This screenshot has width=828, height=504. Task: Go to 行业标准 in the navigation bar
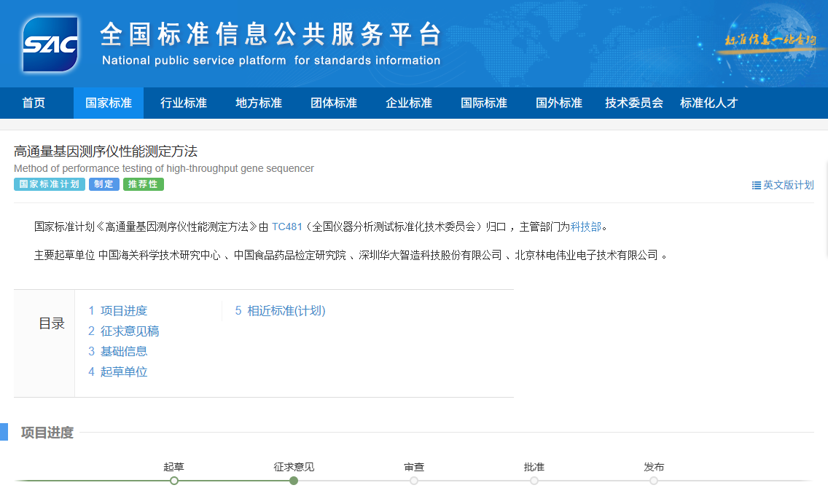click(x=184, y=103)
